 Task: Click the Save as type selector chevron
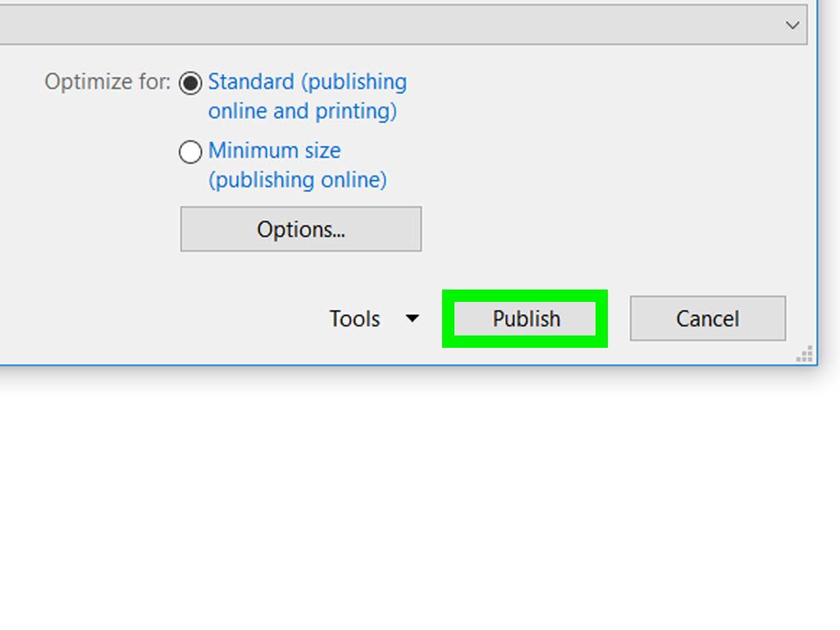point(792,25)
